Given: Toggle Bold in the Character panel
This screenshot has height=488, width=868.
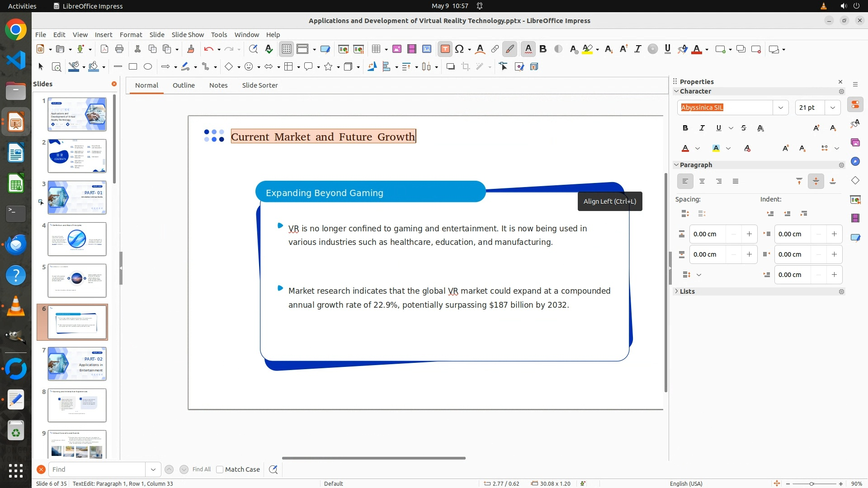Looking at the screenshot, I should (x=685, y=128).
